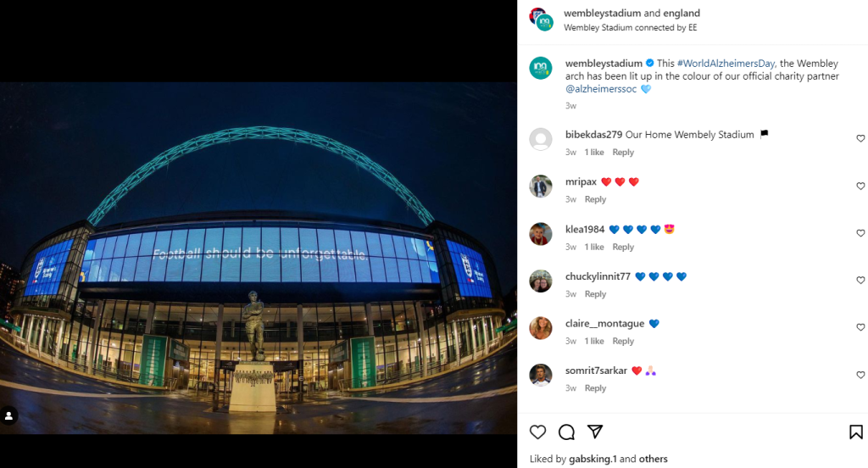The image size is (868, 468).
Task: Like the post with the heart icon
Action: (537, 432)
